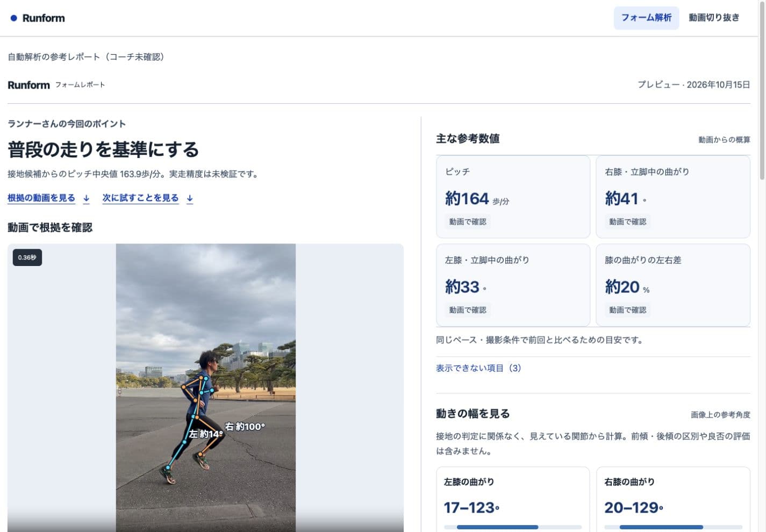Select the 約33 left knee value

(x=462, y=287)
